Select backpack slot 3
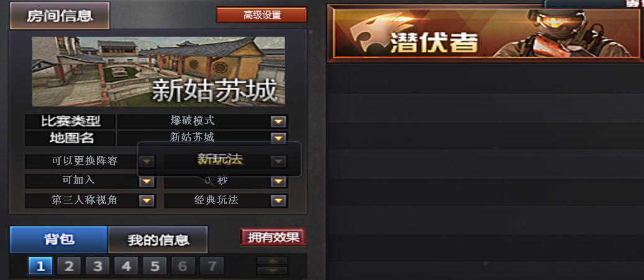 98,266
